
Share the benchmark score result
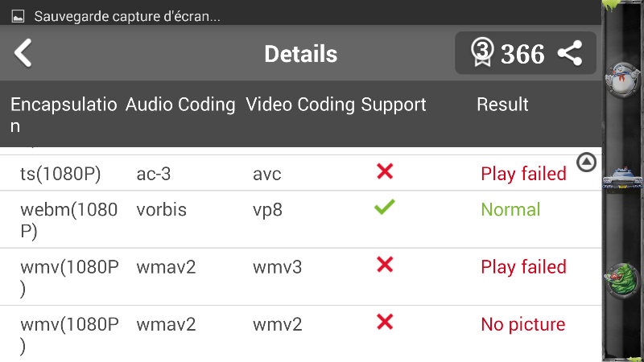[570, 54]
